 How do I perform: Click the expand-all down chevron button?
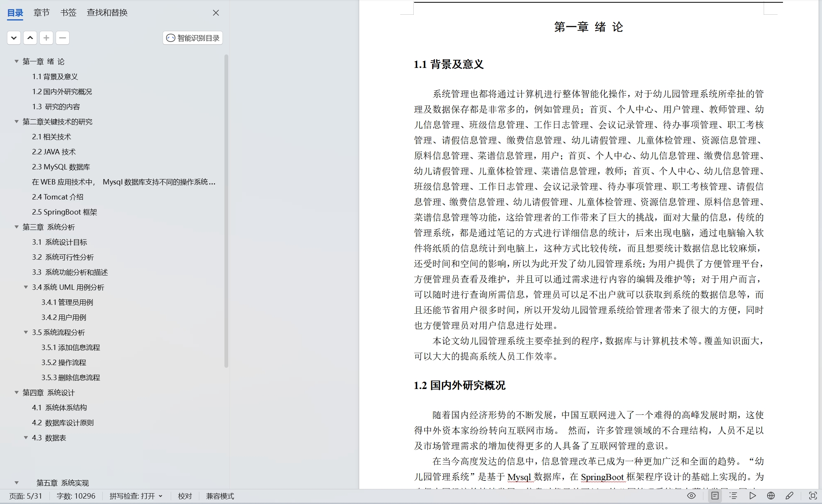(x=14, y=38)
